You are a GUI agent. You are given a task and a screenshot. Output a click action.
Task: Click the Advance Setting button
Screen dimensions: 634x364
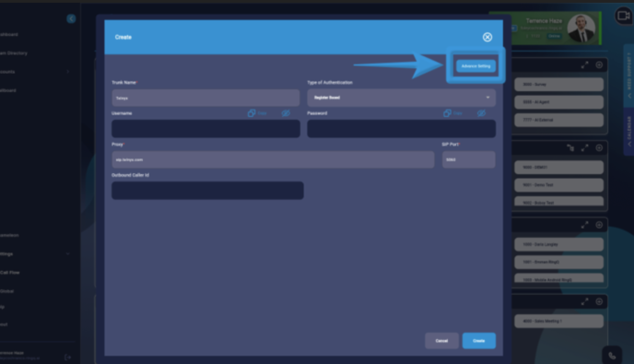coord(475,65)
